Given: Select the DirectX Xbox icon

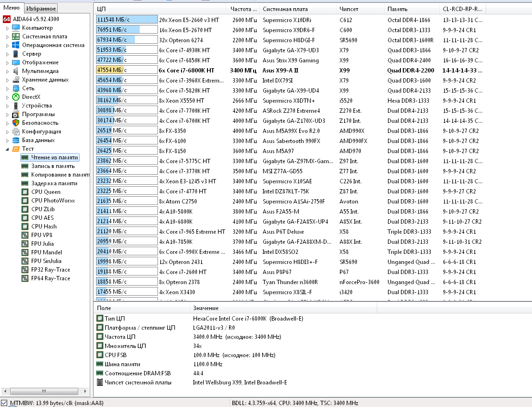Looking at the screenshot, I should tap(16, 97).
